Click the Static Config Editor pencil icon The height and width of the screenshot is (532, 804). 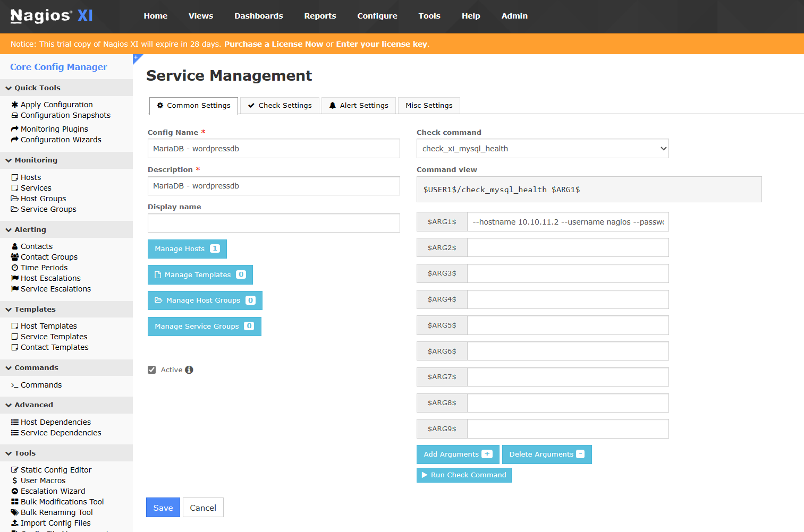[x=15, y=470]
